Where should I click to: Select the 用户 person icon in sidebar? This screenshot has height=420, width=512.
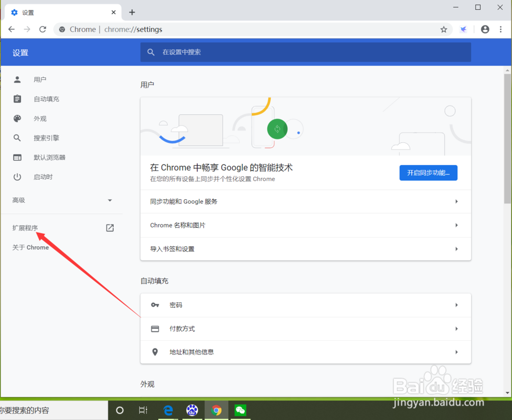(17, 79)
